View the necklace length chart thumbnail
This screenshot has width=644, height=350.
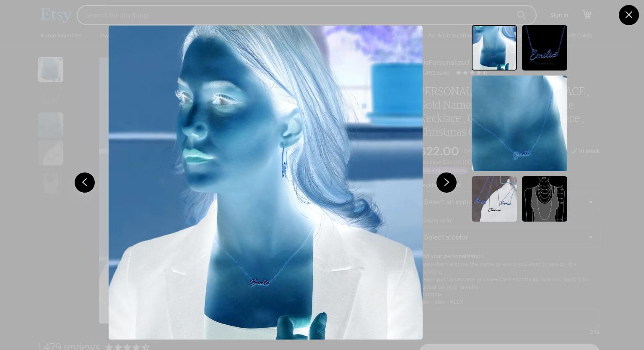(x=545, y=199)
